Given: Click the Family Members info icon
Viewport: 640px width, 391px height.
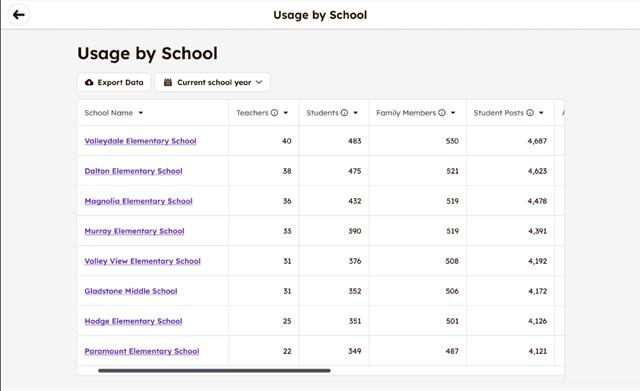Looking at the screenshot, I should pyautogui.click(x=442, y=113).
